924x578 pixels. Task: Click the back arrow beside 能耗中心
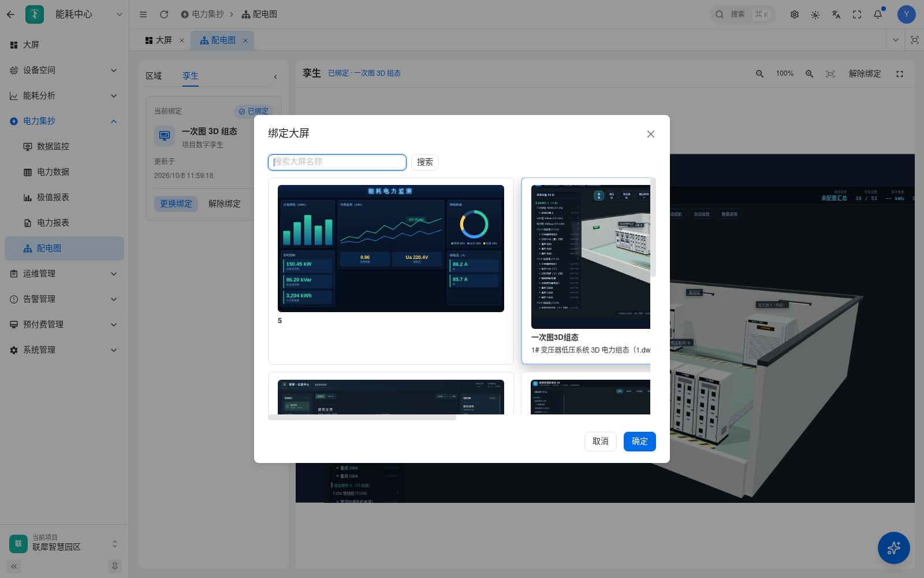(10, 14)
